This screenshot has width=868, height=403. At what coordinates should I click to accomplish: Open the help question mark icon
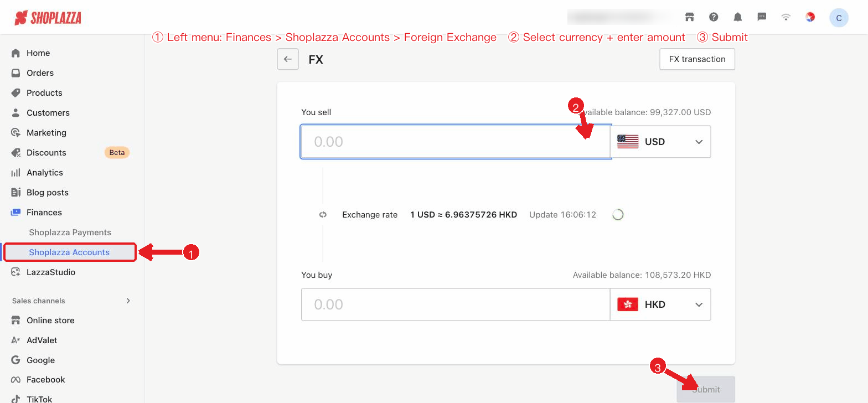tap(714, 17)
